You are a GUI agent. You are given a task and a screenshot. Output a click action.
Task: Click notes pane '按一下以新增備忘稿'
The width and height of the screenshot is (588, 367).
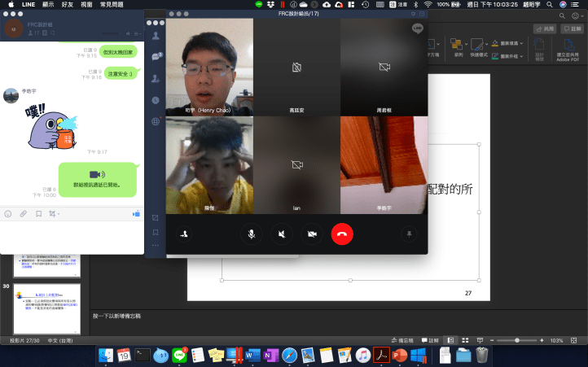(x=116, y=316)
